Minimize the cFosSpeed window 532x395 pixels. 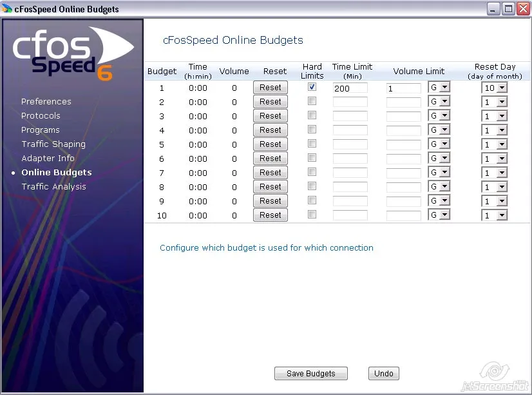pyautogui.click(x=493, y=9)
